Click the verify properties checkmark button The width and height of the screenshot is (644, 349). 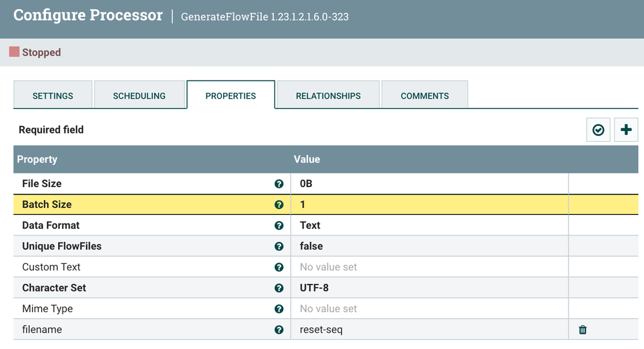[x=598, y=130]
